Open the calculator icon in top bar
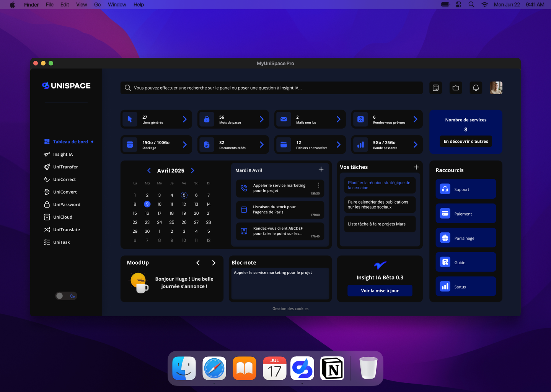Viewport: 551px width, 392px height. point(435,88)
